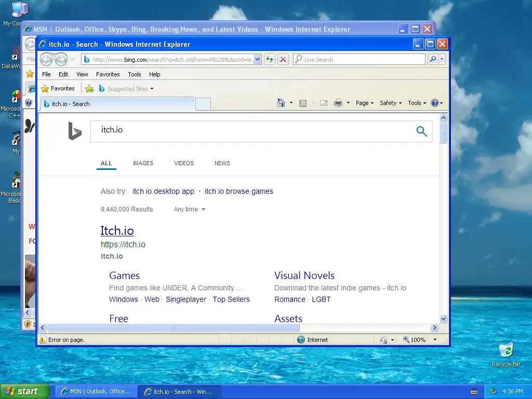Expand the address bar history dropdown
This screenshot has height=399, width=532.
[x=258, y=60]
